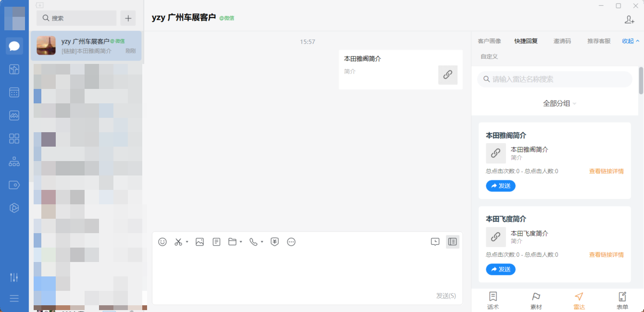Click the folder file icon in chat toolbar
The height and width of the screenshot is (312, 644).
pos(233,242)
